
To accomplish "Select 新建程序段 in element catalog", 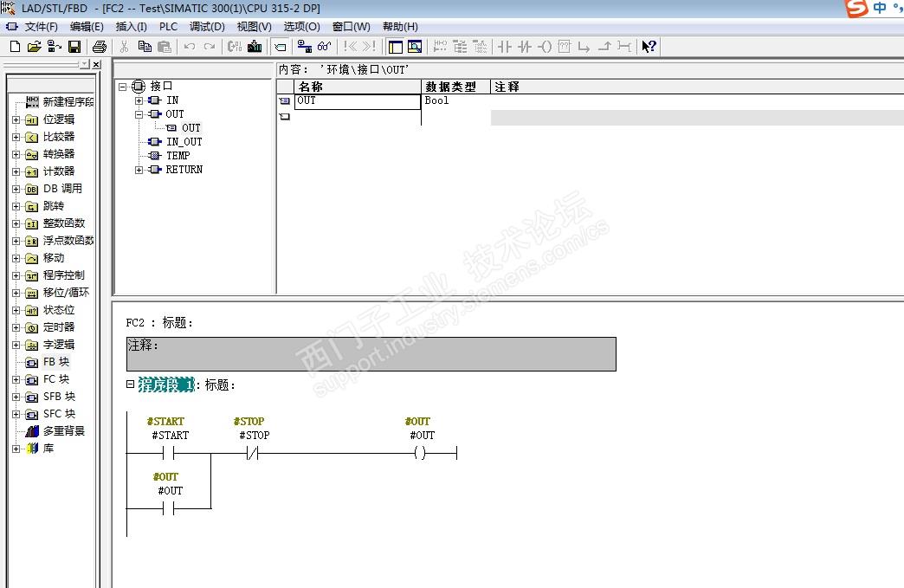I will pyautogui.click(x=68, y=102).
